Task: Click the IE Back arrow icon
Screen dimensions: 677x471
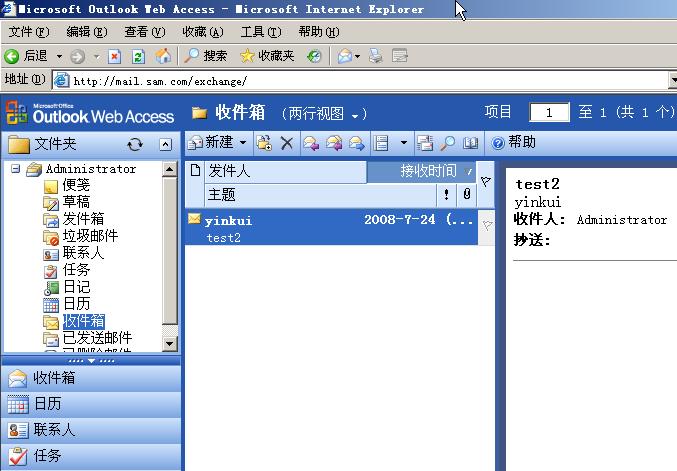Action: point(12,56)
